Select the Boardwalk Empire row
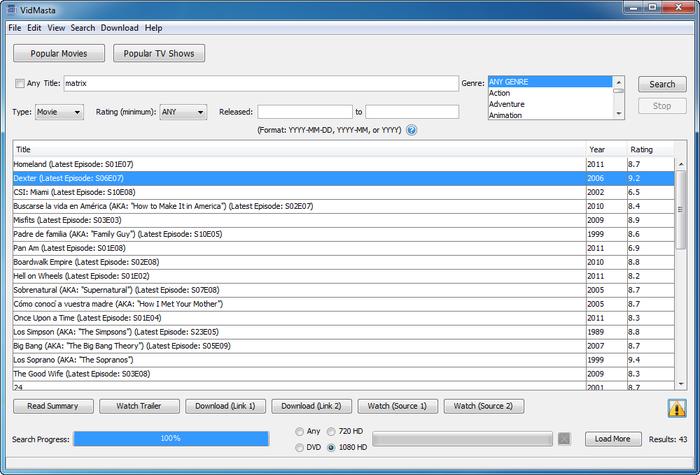Screen dimensions: 700x475 click(x=344, y=262)
